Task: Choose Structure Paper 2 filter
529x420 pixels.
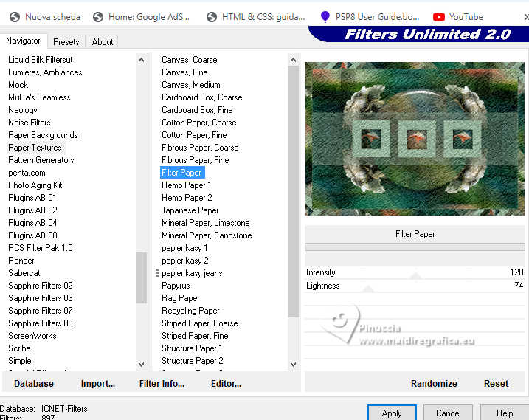Action: coord(193,361)
